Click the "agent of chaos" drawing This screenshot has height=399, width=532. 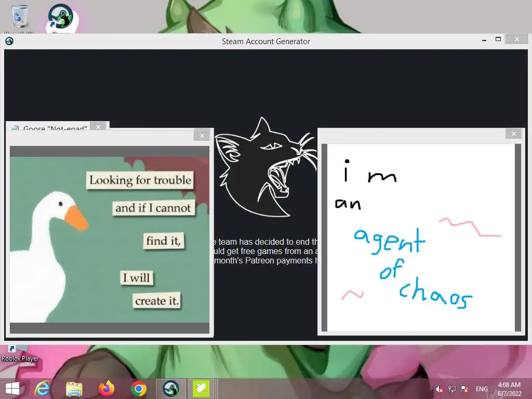click(421, 237)
